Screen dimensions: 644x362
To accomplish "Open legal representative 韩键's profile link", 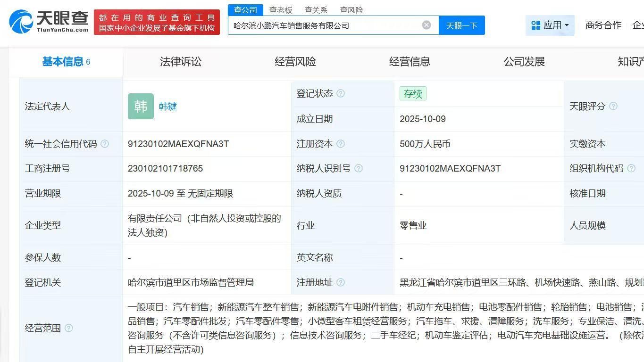I will pos(167,107).
